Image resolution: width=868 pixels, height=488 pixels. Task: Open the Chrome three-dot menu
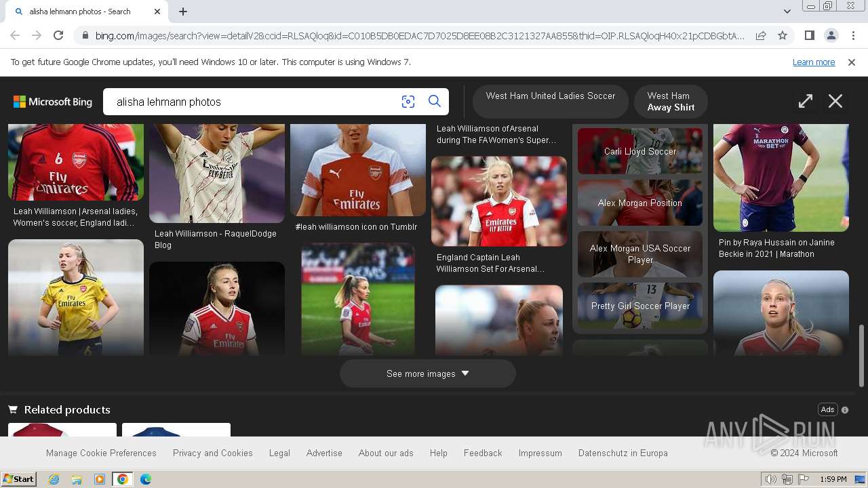tap(853, 35)
